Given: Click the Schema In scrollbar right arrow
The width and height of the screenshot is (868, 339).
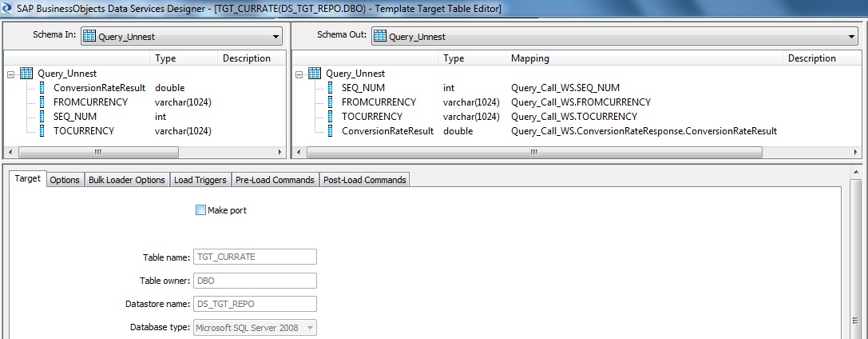Looking at the screenshot, I should click(280, 152).
